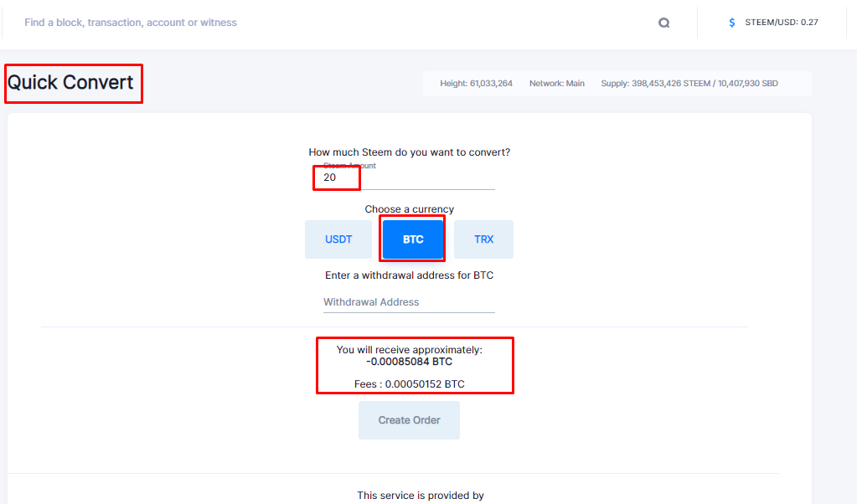Screen dimensions: 857x504
Task: Click 'You will receive approximately:' text
Action: 409,349
